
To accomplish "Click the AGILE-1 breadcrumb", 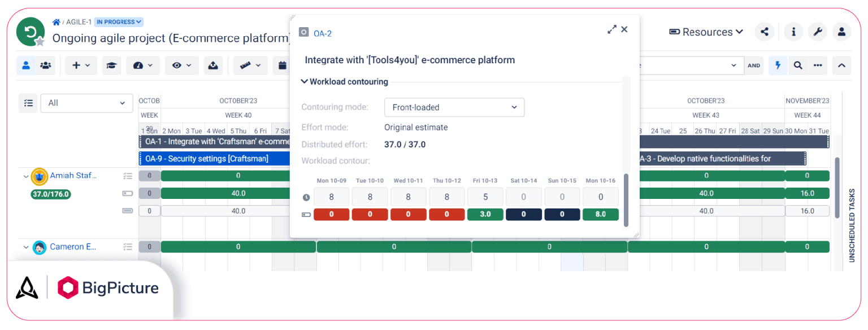I will pyautogui.click(x=79, y=22).
